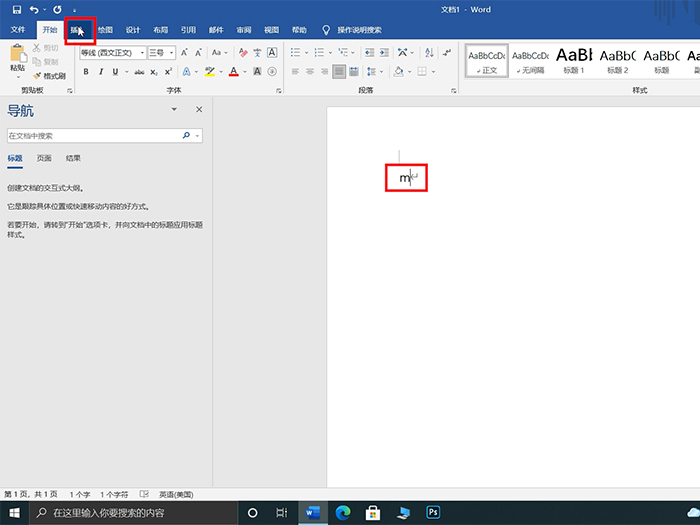
Task: Open Photoshop from taskbar
Action: (433, 512)
